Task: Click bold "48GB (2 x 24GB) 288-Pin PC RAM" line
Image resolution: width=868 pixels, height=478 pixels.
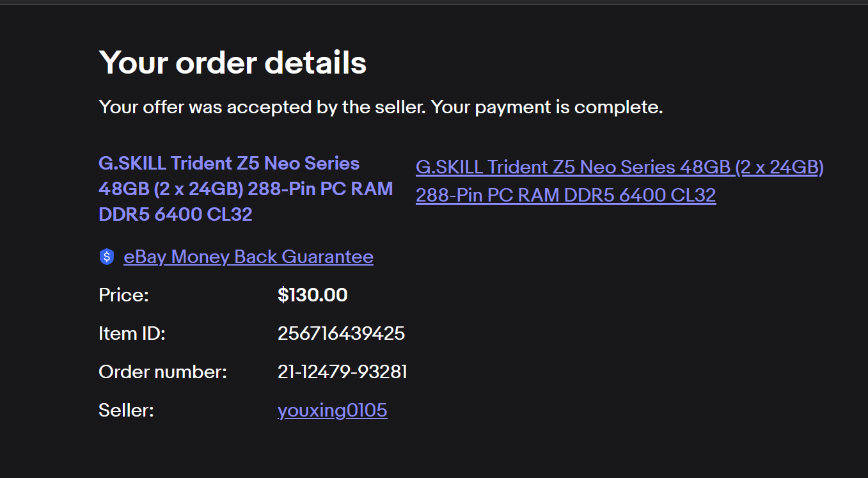Action: click(246, 189)
